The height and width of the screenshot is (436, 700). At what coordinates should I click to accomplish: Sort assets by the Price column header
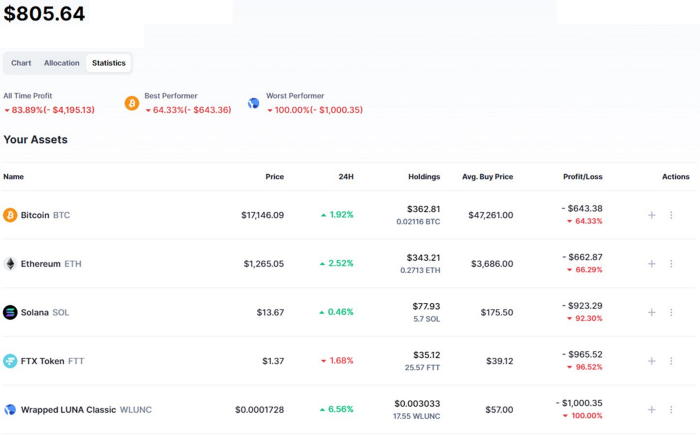275,177
